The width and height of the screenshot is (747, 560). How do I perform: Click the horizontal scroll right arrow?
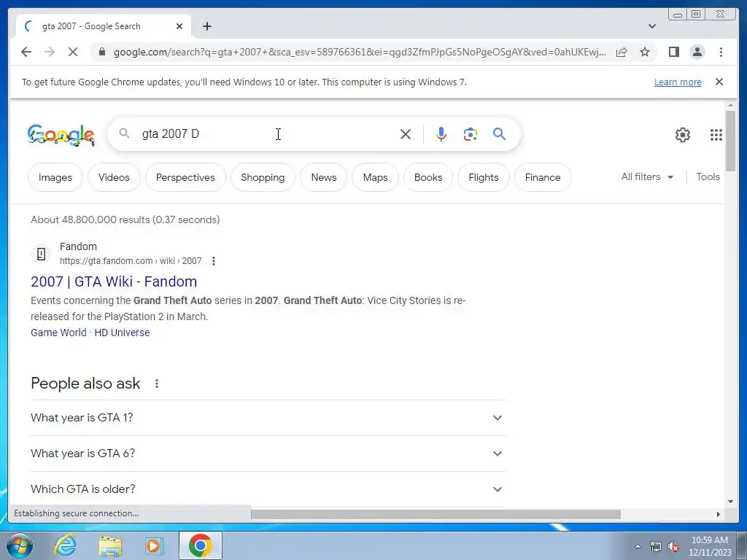coord(719,514)
